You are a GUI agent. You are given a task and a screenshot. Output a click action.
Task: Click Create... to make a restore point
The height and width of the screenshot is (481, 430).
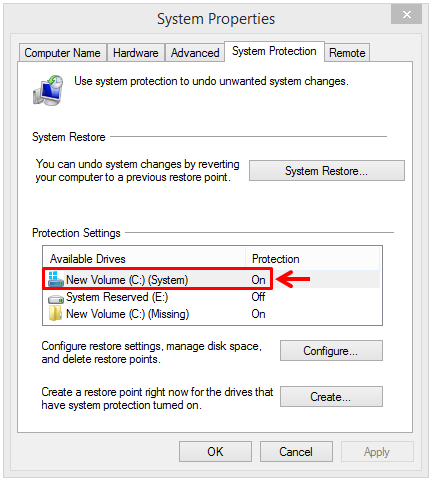pyautogui.click(x=331, y=397)
